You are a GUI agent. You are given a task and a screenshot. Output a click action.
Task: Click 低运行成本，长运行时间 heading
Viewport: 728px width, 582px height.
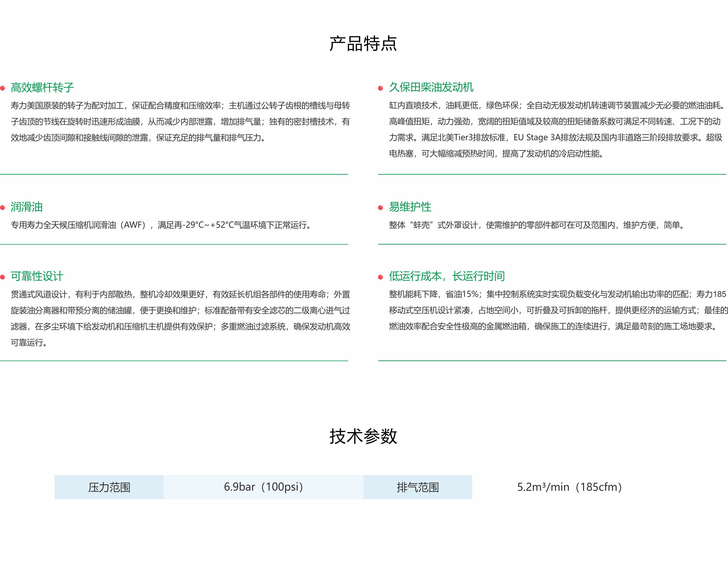(446, 276)
